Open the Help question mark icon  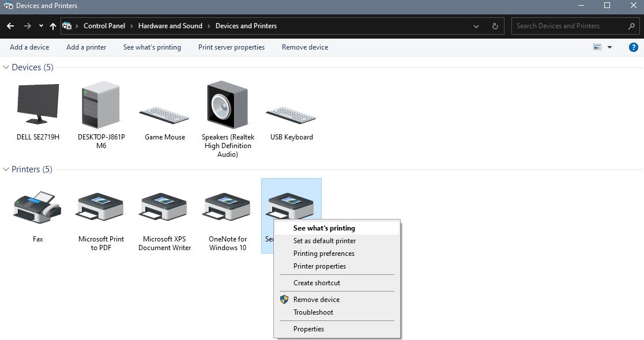[x=633, y=47]
